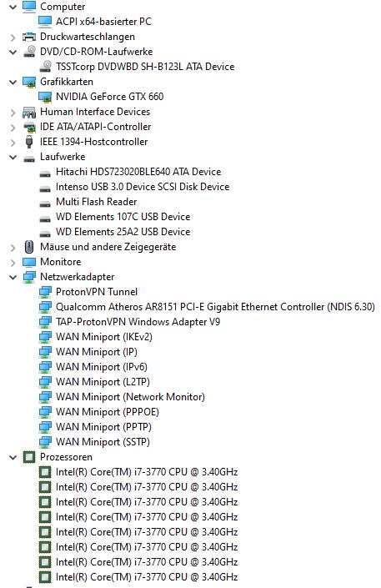
Task: Select WD Elements 107C USB Device
Action: [123, 217]
